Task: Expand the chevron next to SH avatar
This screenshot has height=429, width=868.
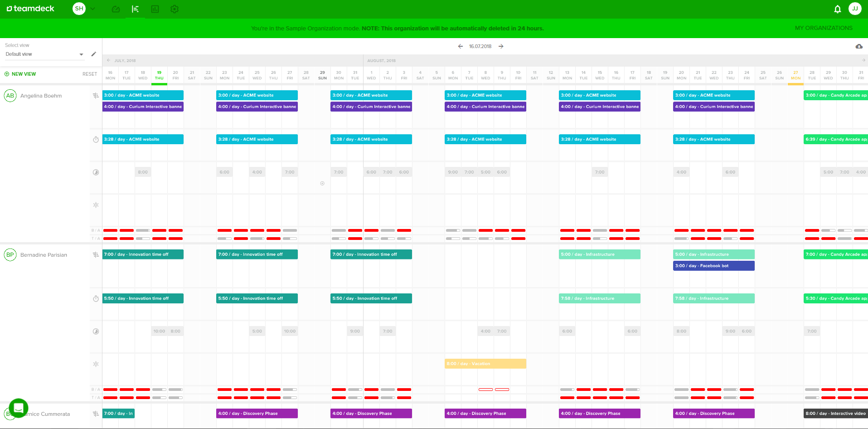Action: tap(92, 9)
